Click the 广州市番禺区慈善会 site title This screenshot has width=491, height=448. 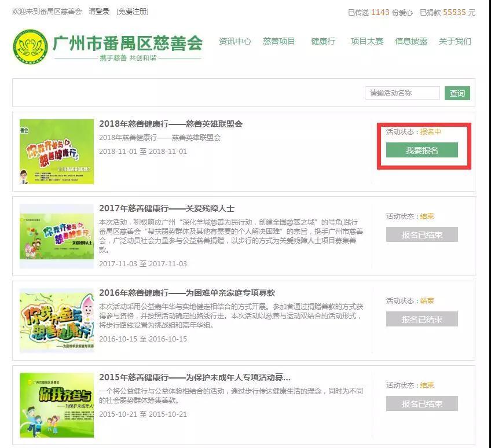click(x=128, y=43)
